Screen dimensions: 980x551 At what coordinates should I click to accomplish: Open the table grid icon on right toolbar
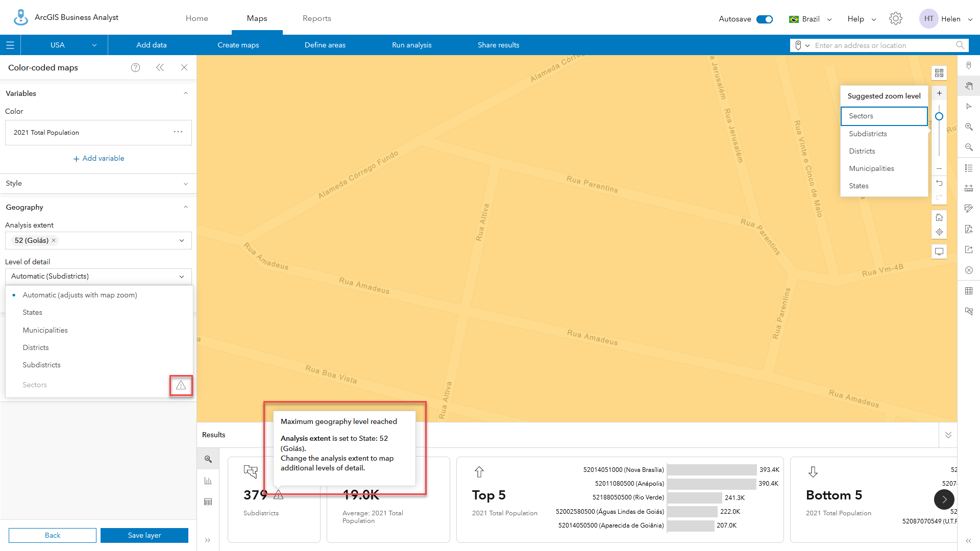pyautogui.click(x=969, y=291)
